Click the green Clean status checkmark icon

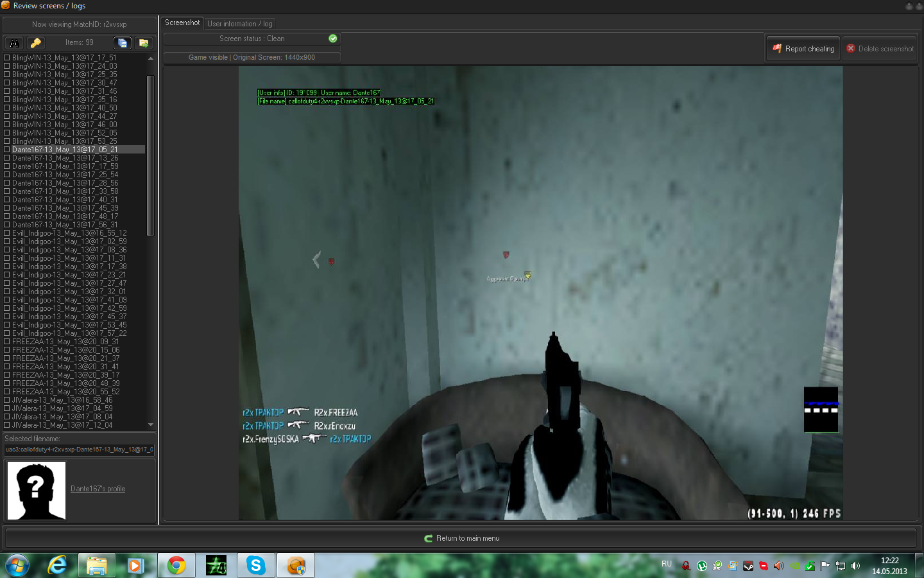[333, 39]
